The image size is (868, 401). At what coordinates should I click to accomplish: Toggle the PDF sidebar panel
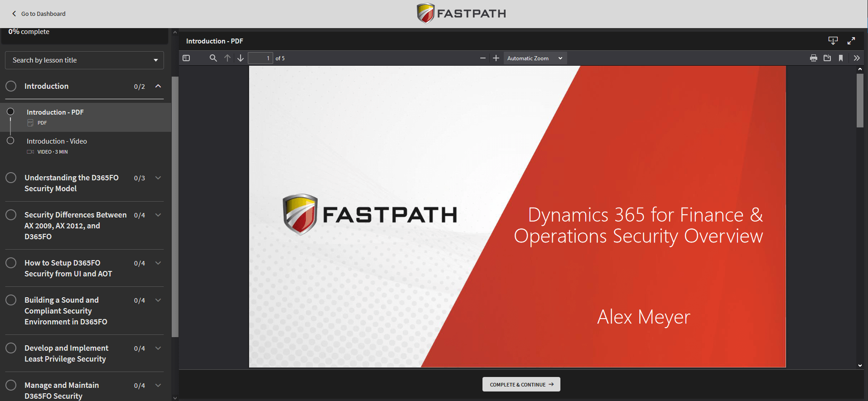[186, 58]
